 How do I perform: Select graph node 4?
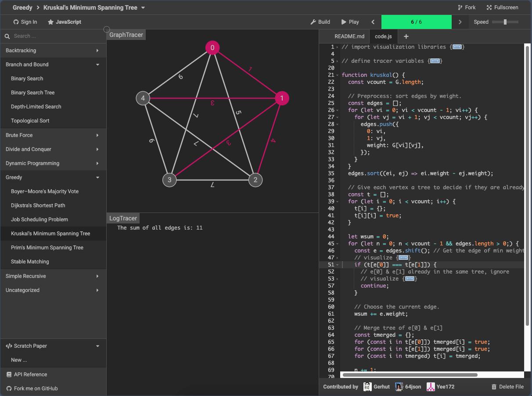pos(143,98)
